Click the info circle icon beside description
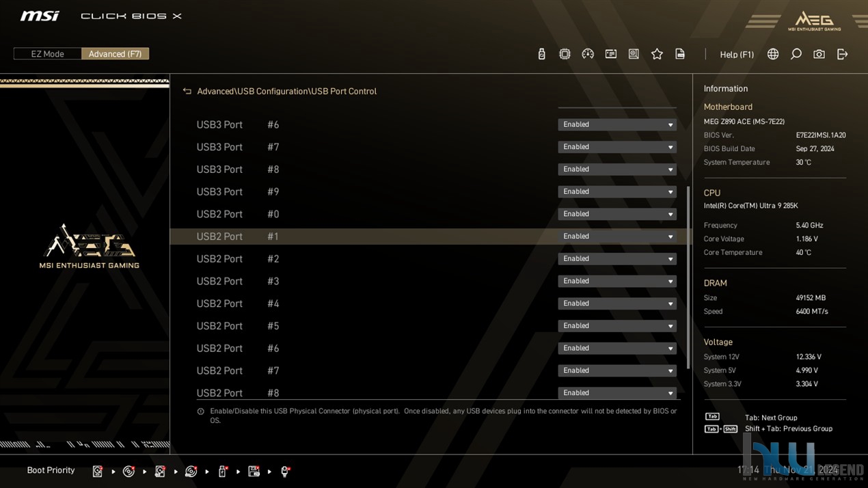This screenshot has width=868, height=488. [200, 411]
